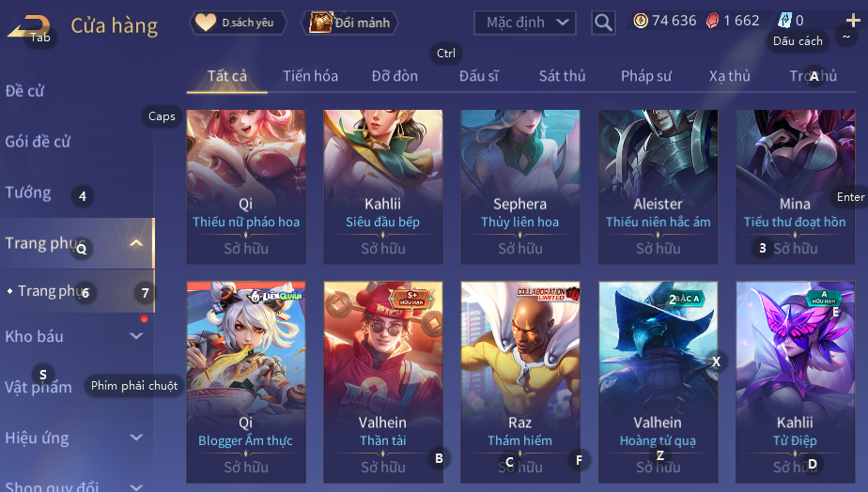
Task: Click the red ruby currency icon
Action: pos(712,21)
